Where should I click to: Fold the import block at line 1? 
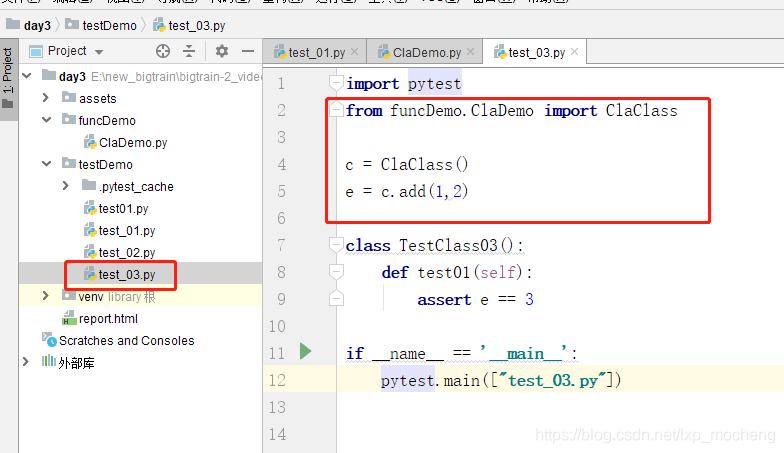pos(336,82)
